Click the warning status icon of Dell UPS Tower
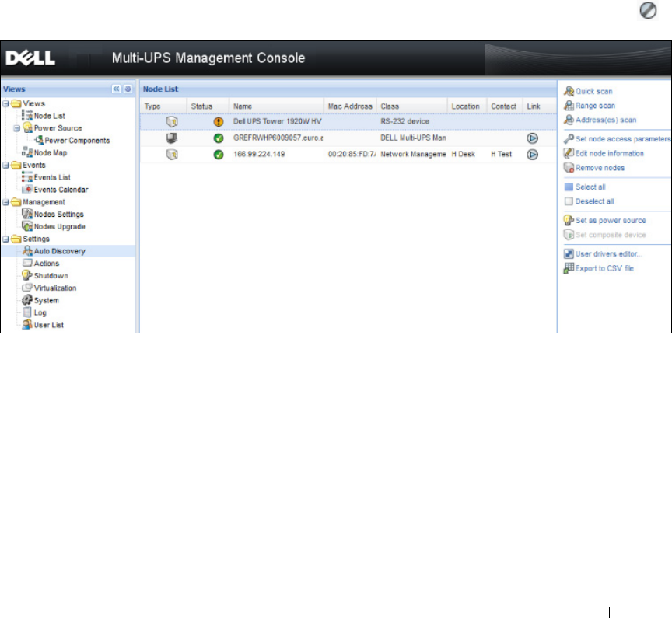The width and height of the screenshot is (672, 618). point(219,122)
